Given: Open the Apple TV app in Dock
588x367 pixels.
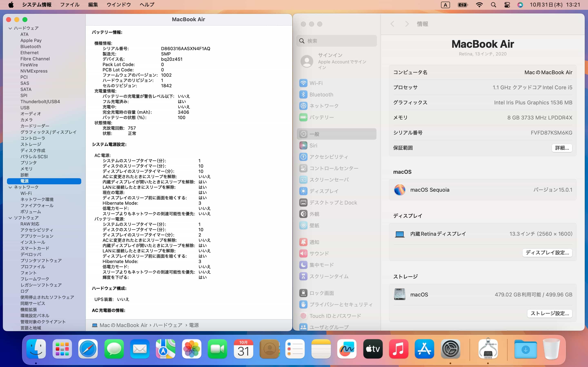Looking at the screenshot, I should tap(372, 349).
